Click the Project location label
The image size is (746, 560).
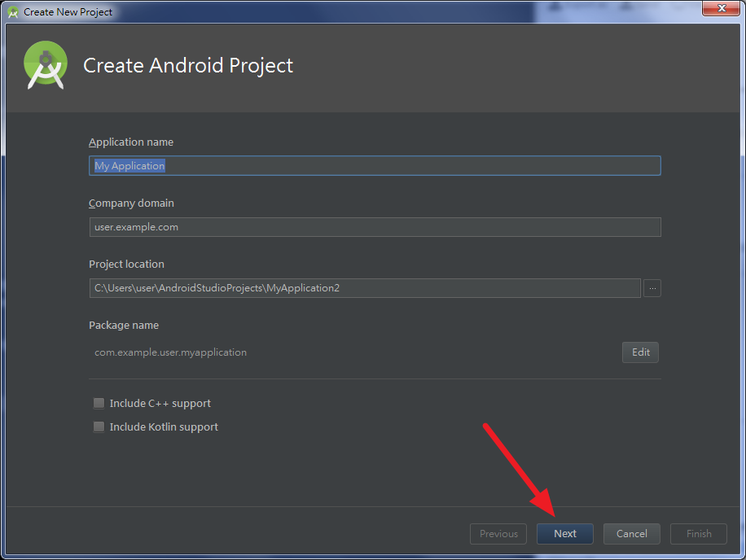pos(126,264)
